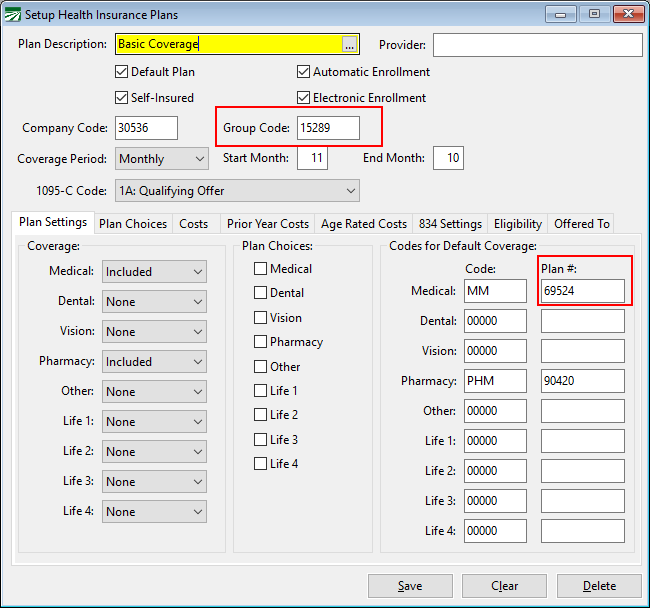Enable the Dental plan choice checkbox

261,293
